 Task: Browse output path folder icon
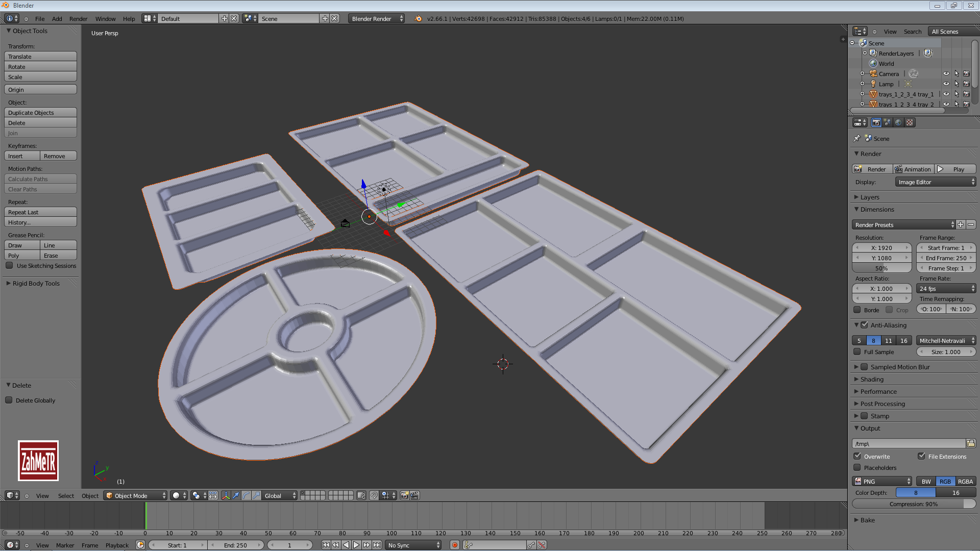pyautogui.click(x=970, y=443)
